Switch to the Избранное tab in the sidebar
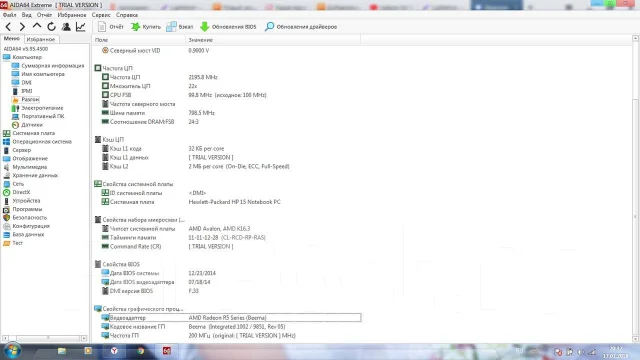This screenshot has width=640, height=360. 41,39
